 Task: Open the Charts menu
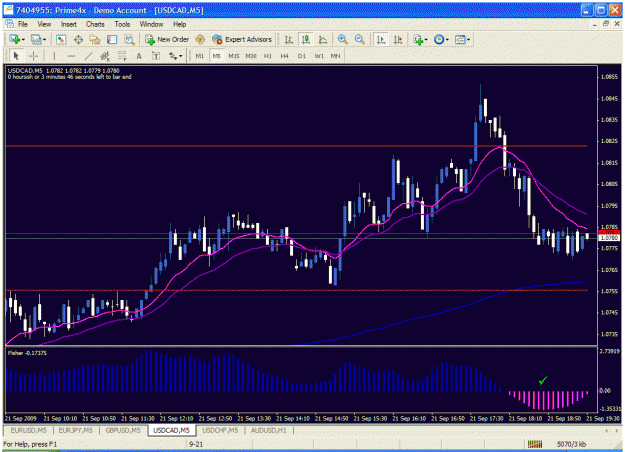(95, 24)
